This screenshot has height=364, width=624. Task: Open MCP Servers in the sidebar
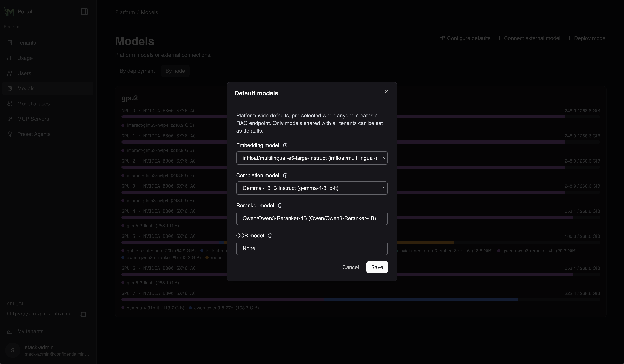coord(47,119)
